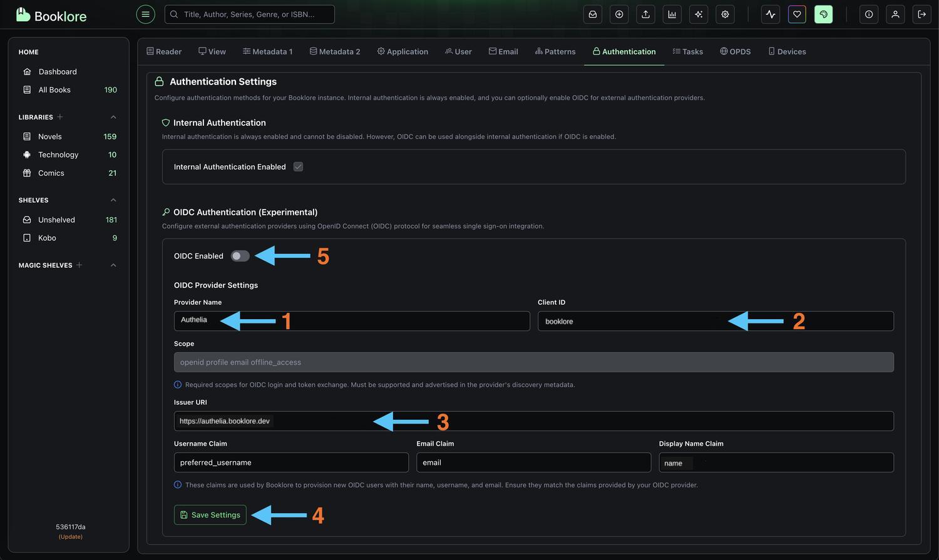
Task: Toggle the hamburger menu button
Action: click(145, 14)
